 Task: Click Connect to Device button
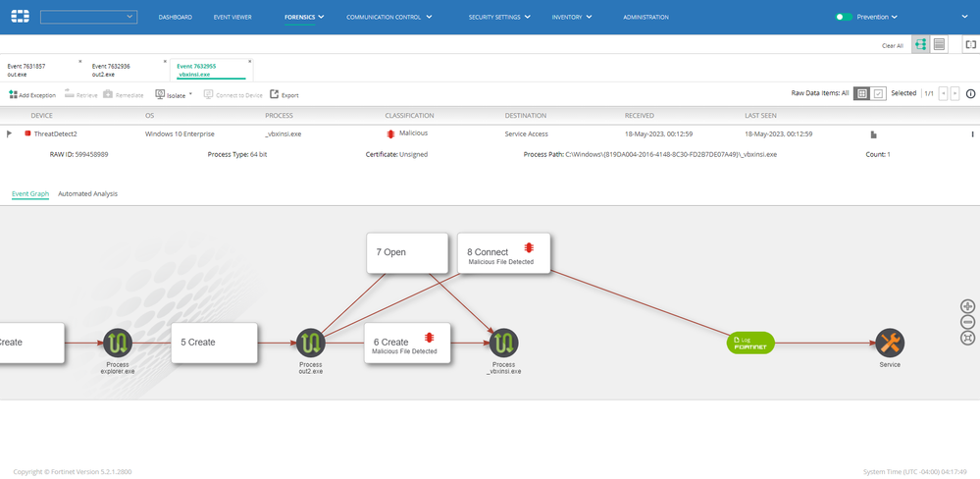233,95
